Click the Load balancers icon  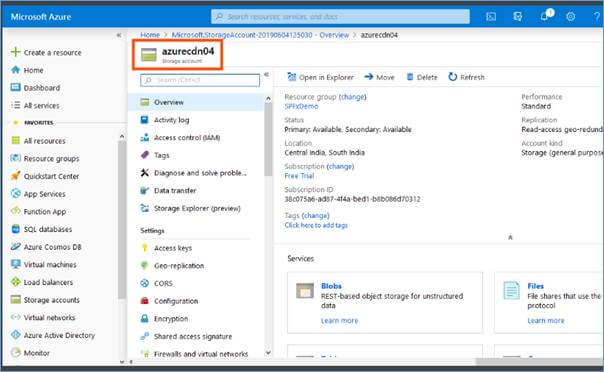15,282
